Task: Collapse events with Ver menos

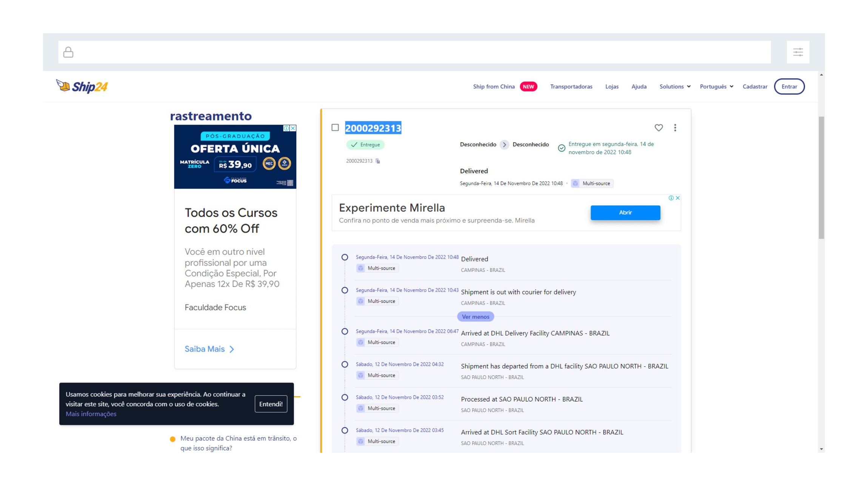Action: (x=476, y=316)
